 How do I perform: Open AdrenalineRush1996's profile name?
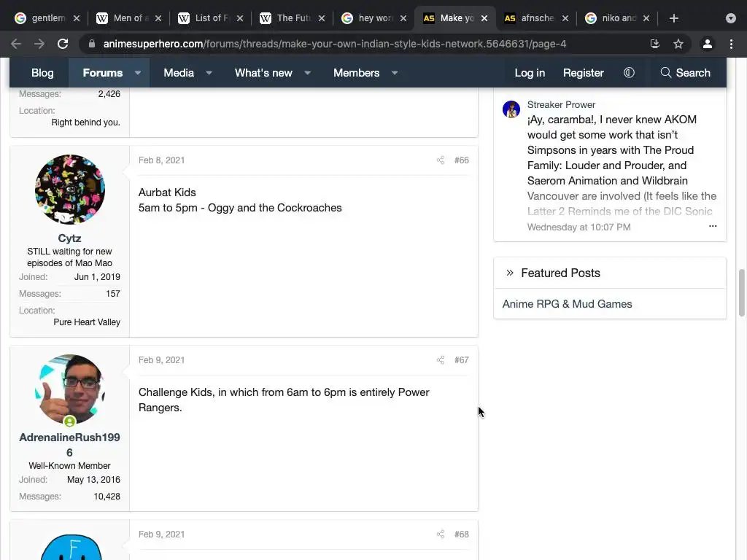(69, 445)
